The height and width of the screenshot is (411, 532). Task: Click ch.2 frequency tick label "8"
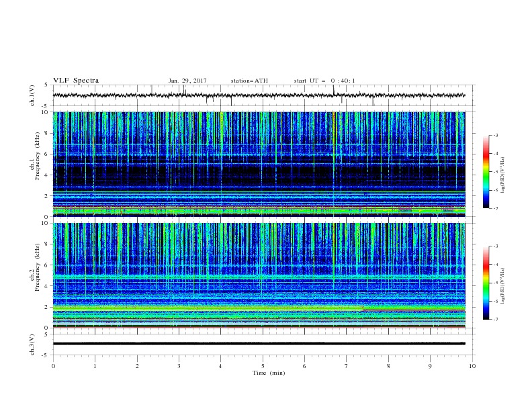[x=46, y=244]
